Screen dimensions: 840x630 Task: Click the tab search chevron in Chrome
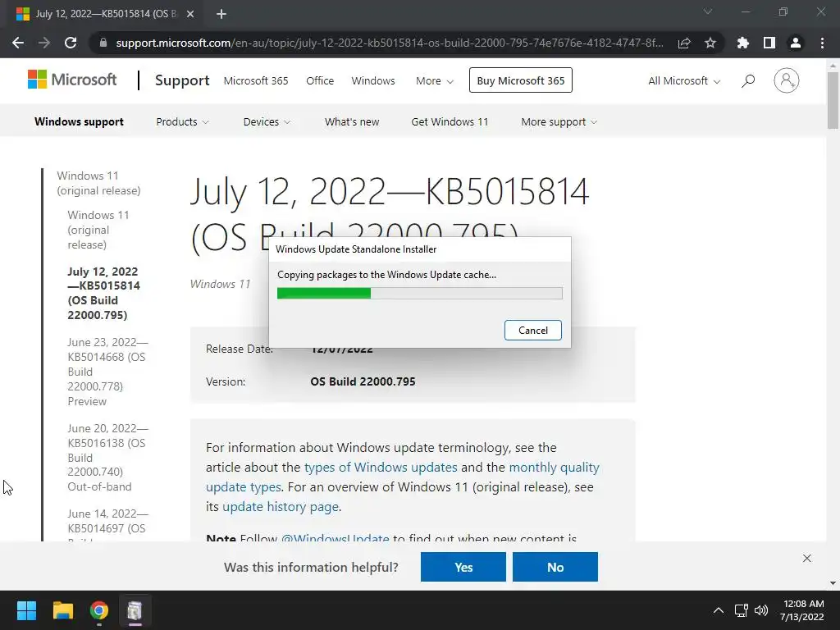[x=708, y=11]
